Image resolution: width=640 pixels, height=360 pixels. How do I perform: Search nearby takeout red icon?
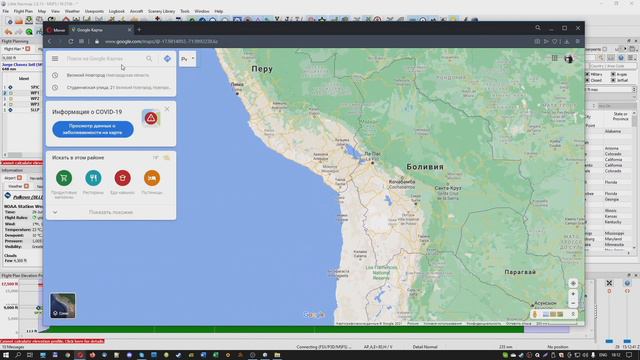tap(122, 178)
